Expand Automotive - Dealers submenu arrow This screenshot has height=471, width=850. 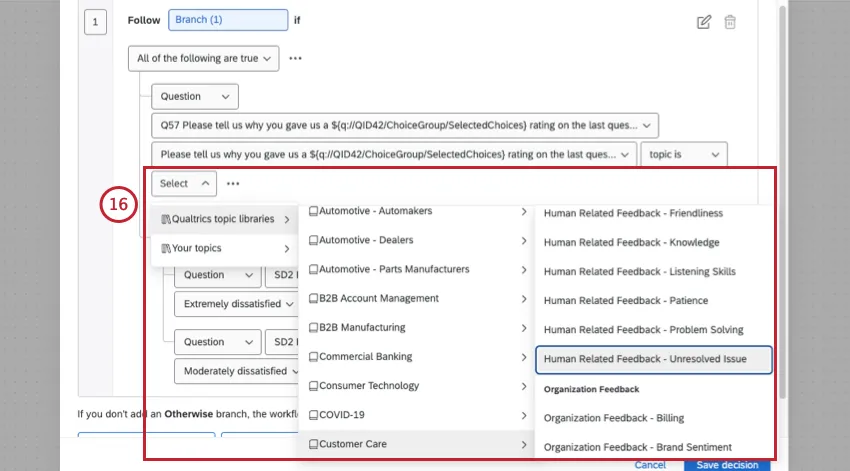click(524, 241)
